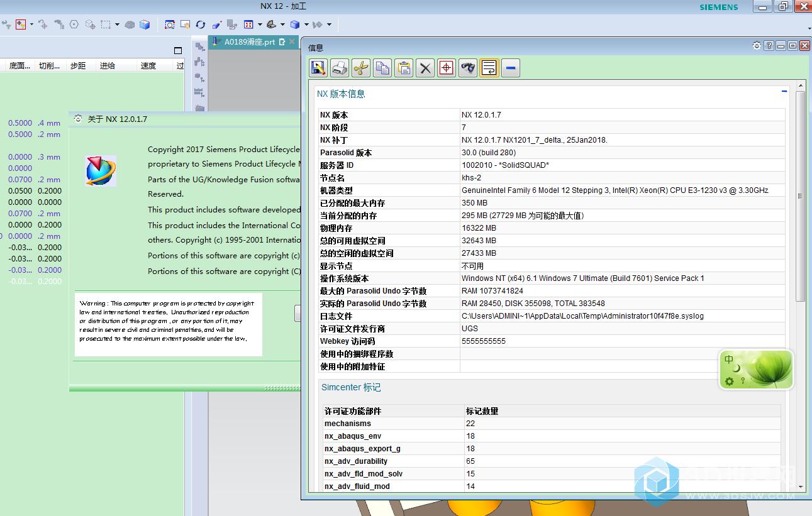Click the blue minus icon in 信息 toolbar
The height and width of the screenshot is (516, 812).
[x=511, y=68]
